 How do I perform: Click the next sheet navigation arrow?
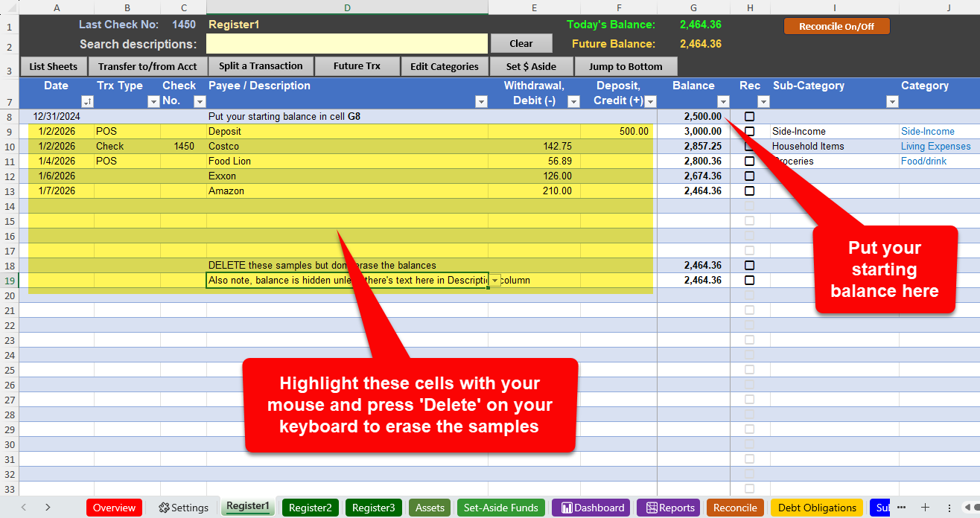coord(48,508)
